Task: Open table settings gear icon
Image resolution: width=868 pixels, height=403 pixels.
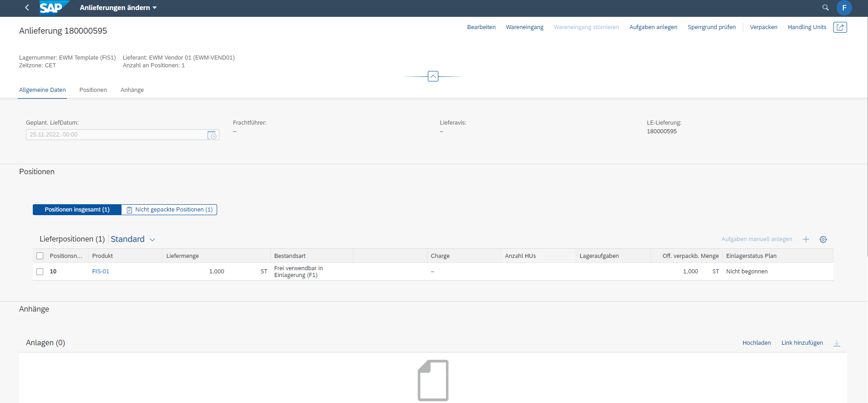Action: [823, 239]
